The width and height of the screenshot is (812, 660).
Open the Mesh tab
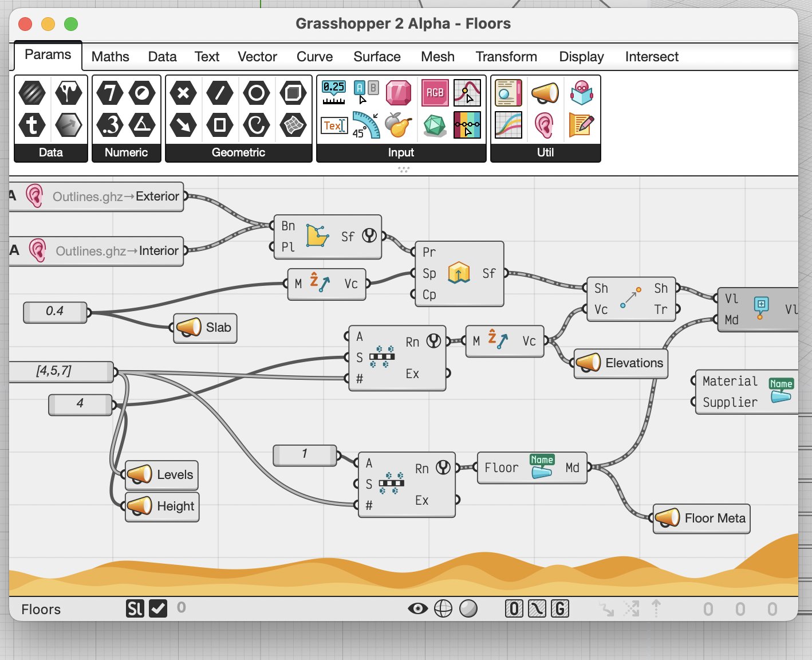pyautogui.click(x=437, y=57)
